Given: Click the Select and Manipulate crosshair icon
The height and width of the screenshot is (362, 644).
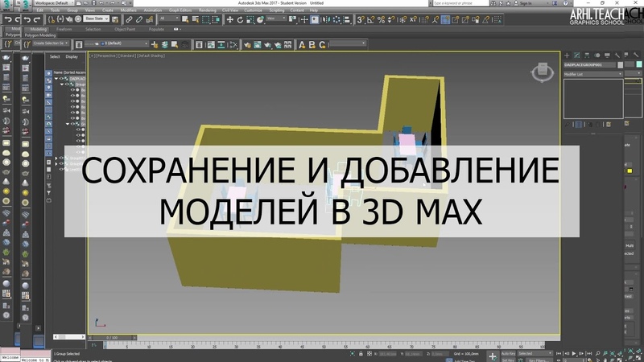Looking at the screenshot, I should click(x=304, y=19).
